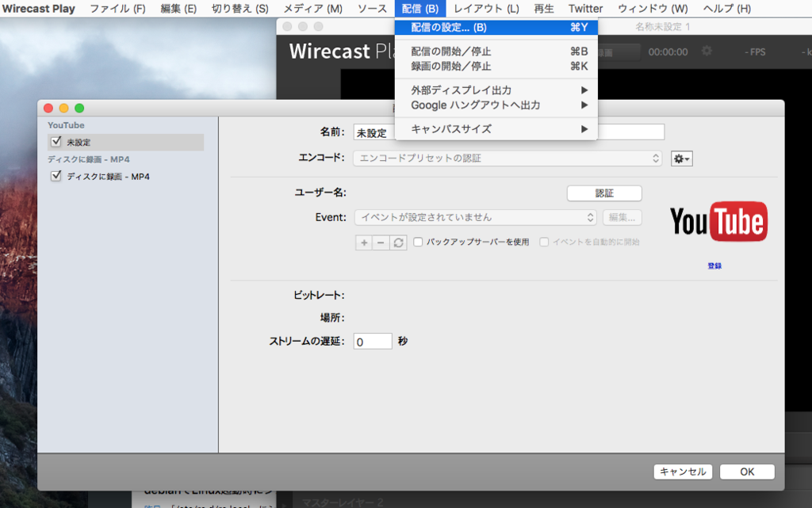The width and height of the screenshot is (812, 508).
Task: Expand Google ハングアウトへ出力 submenu
Action: pos(496,105)
